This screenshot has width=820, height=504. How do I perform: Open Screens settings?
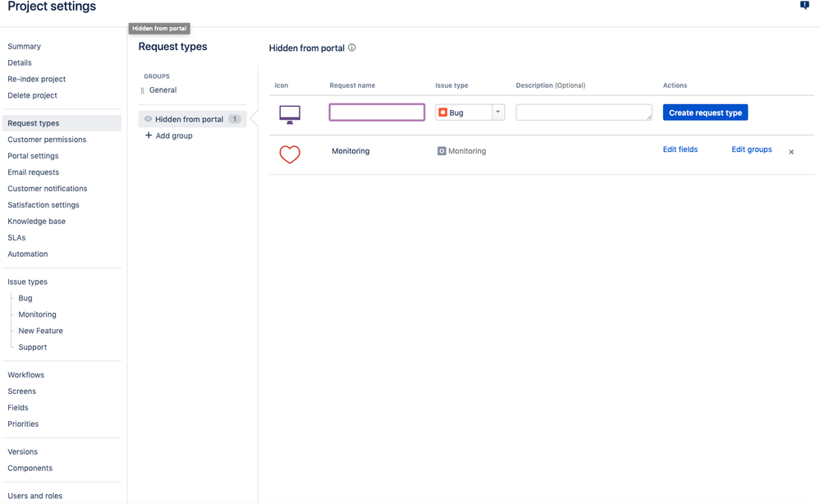pos(21,392)
